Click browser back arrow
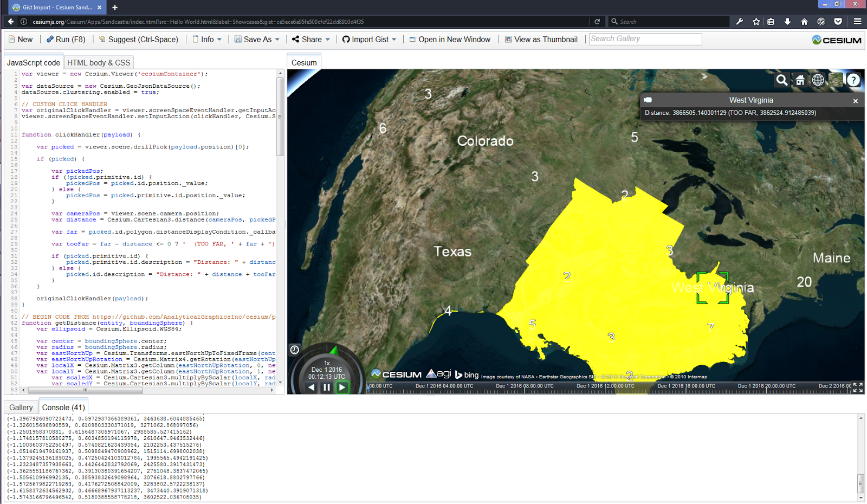This screenshot has width=867, height=504. tap(10, 22)
